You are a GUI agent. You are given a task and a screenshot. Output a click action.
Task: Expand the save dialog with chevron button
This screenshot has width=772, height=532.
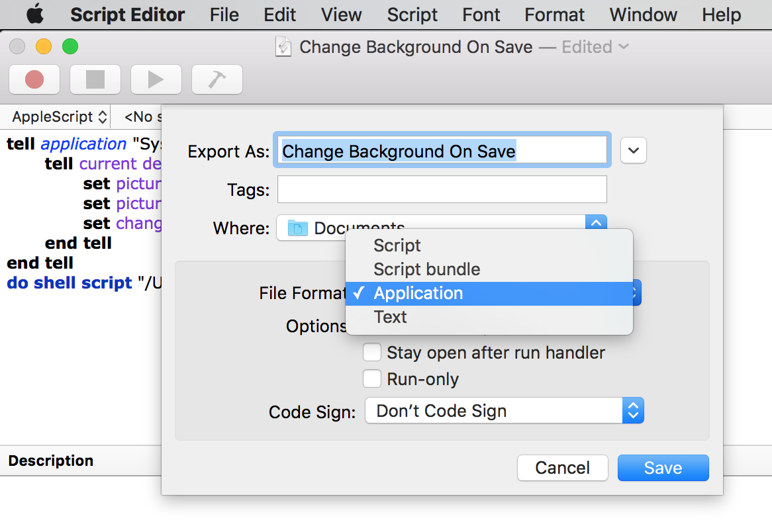[x=634, y=151]
